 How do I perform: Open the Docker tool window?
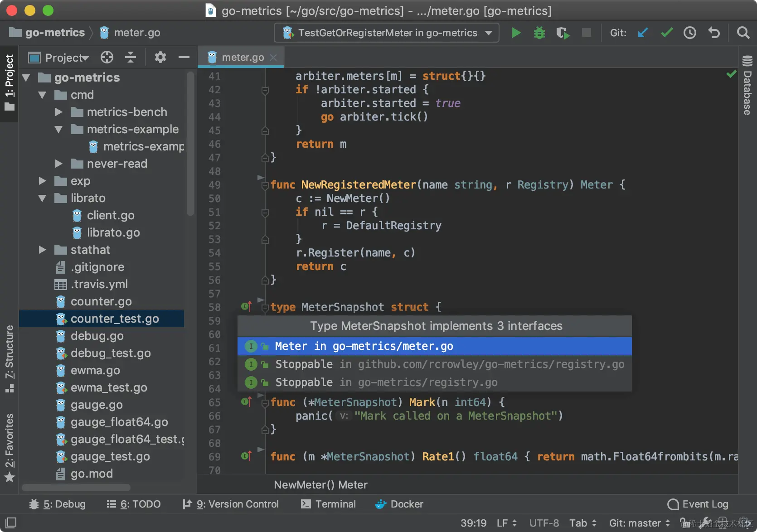coord(399,504)
